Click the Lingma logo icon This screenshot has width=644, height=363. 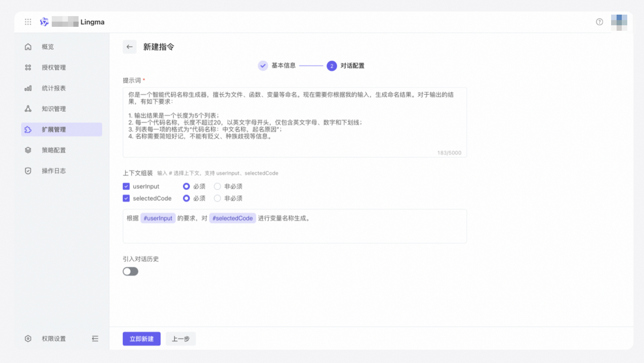[x=44, y=22]
